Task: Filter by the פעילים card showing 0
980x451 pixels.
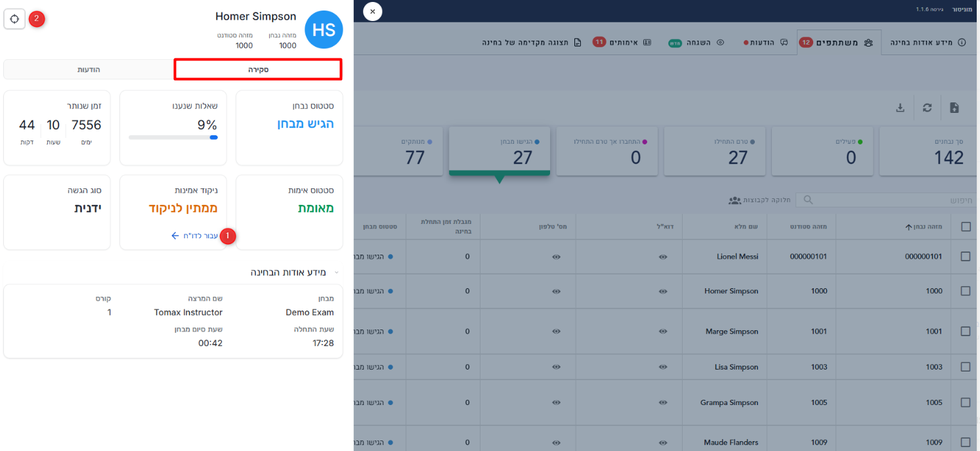Action: click(x=822, y=151)
